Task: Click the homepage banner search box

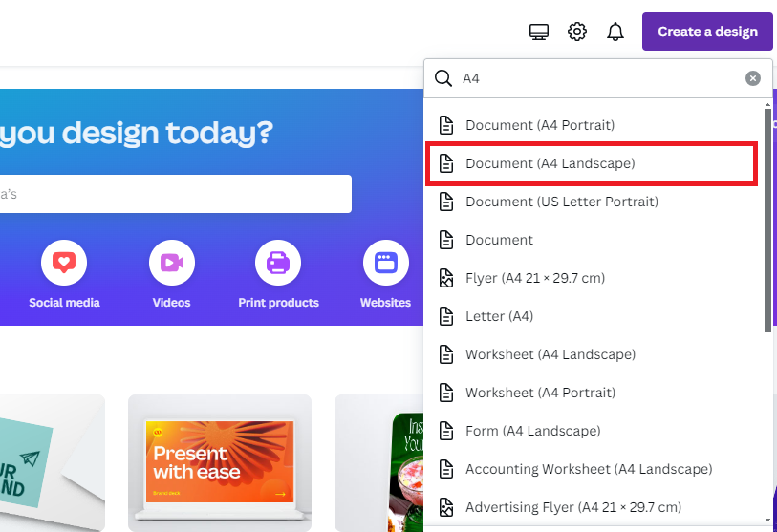Action: (x=176, y=194)
